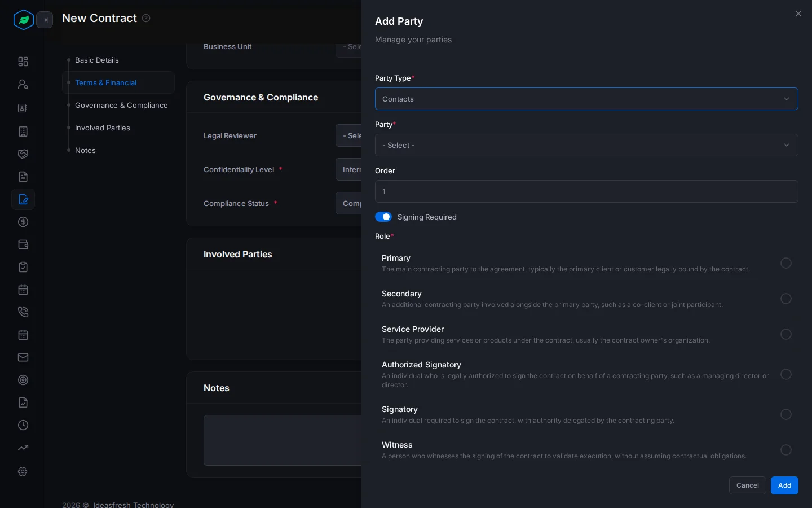Open the Party select dropdown

(586, 145)
